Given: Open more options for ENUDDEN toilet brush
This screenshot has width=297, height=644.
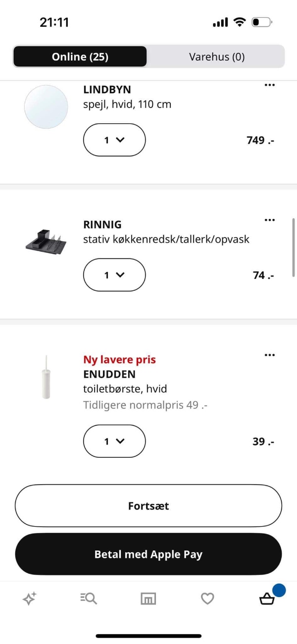Looking at the screenshot, I should [x=269, y=355].
